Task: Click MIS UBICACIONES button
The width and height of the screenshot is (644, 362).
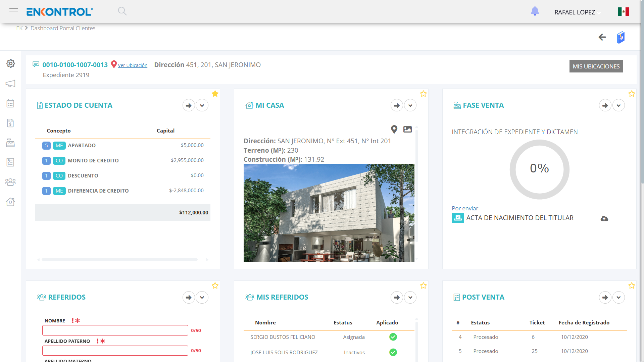Action: [596, 66]
